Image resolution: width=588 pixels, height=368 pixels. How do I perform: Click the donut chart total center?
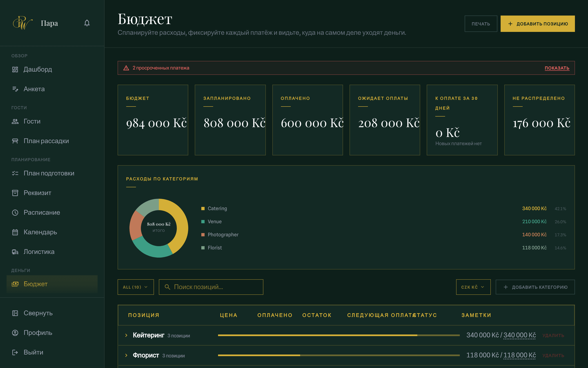(x=159, y=227)
